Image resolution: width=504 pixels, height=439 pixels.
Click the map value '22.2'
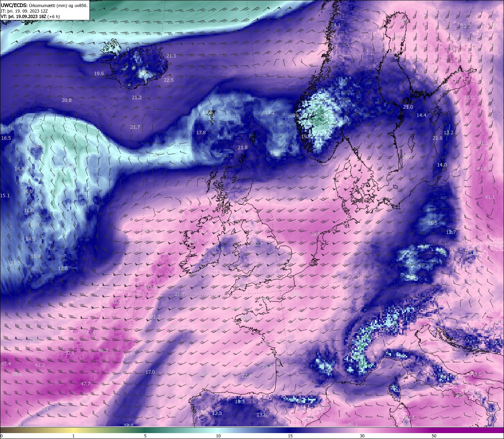tap(155, 317)
